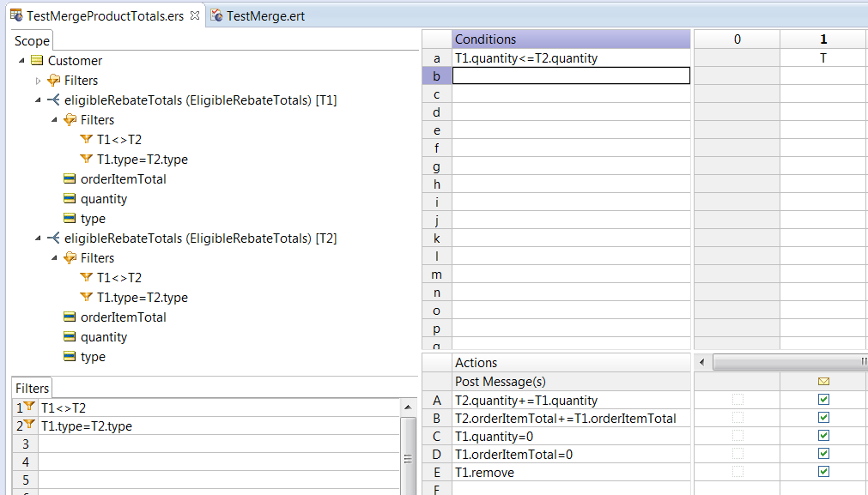Click the T2 eligibleRebateTotals association icon
868x495 pixels.
tap(54, 238)
